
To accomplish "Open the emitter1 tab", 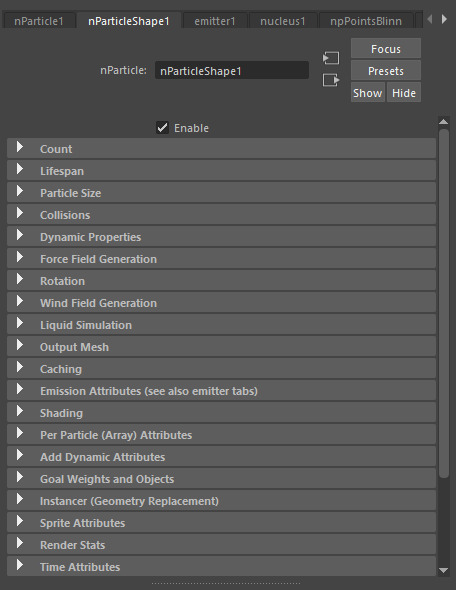I will point(215,21).
